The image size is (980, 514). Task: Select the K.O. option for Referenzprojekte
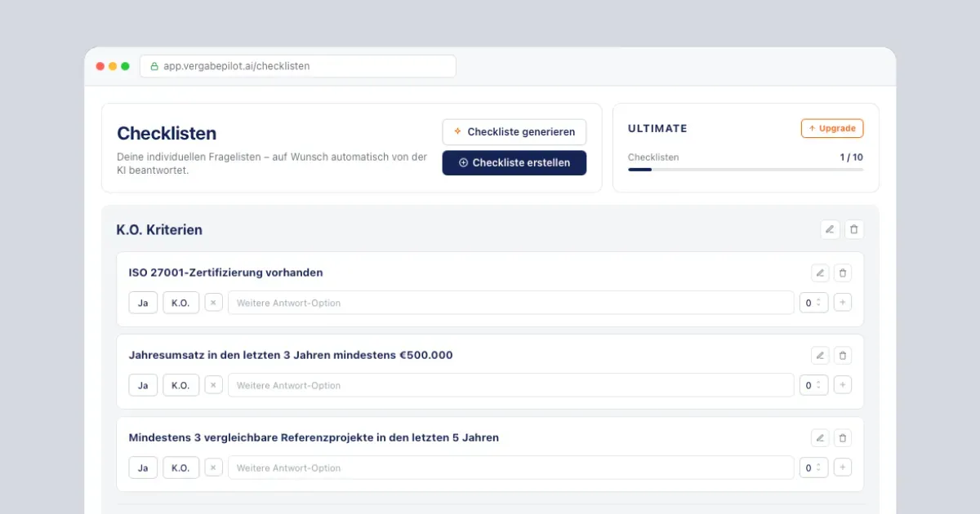(x=180, y=467)
